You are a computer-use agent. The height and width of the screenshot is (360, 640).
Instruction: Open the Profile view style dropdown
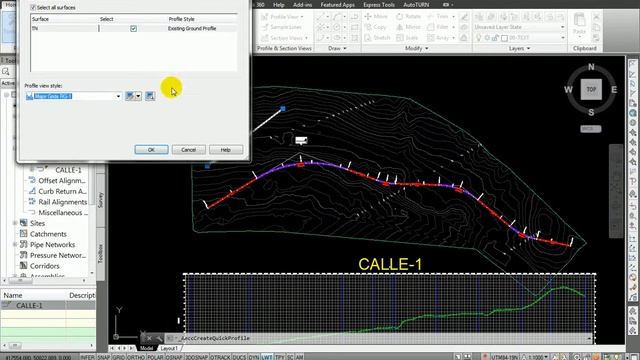click(118, 96)
